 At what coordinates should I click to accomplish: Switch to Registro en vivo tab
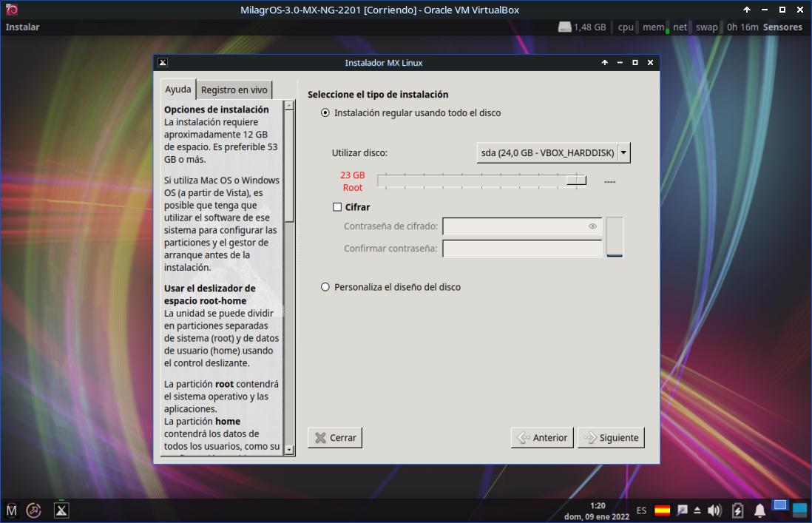(234, 90)
